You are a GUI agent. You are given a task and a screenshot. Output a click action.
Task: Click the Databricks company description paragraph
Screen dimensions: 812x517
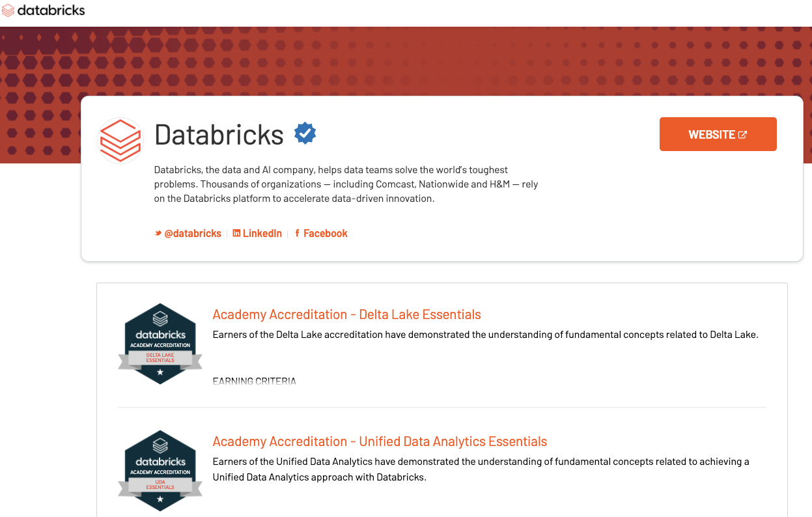pyautogui.click(x=346, y=184)
